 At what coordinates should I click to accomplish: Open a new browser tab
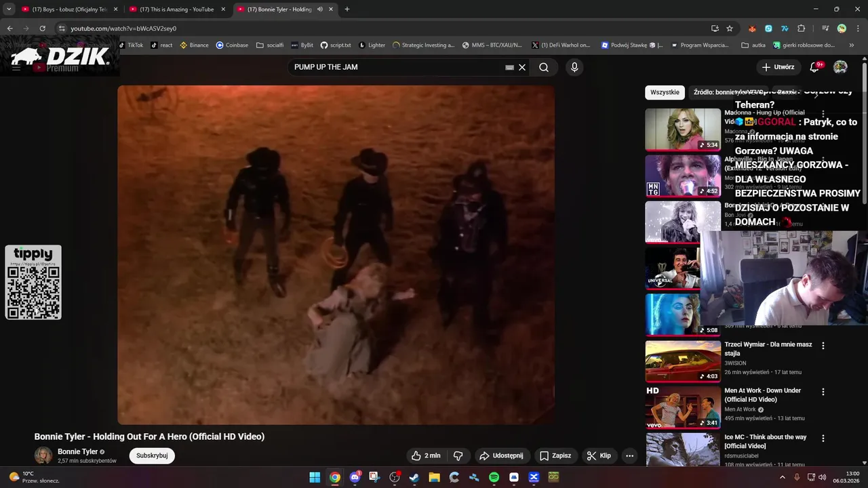pos(347,9)
